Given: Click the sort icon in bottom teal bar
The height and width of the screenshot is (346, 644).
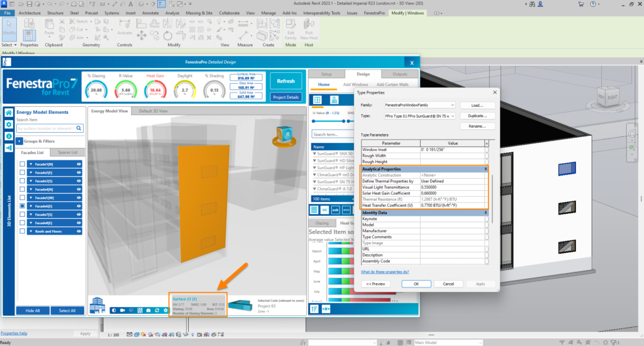Looking at the screenshot, I should 314,309.
